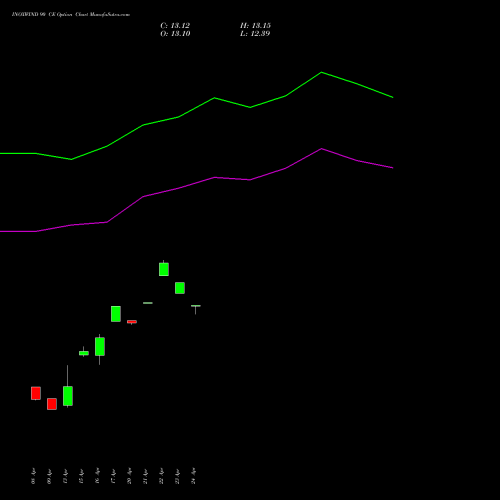Click the 24 Apr date axis label

pyautogui.click(x=193, y=476)
